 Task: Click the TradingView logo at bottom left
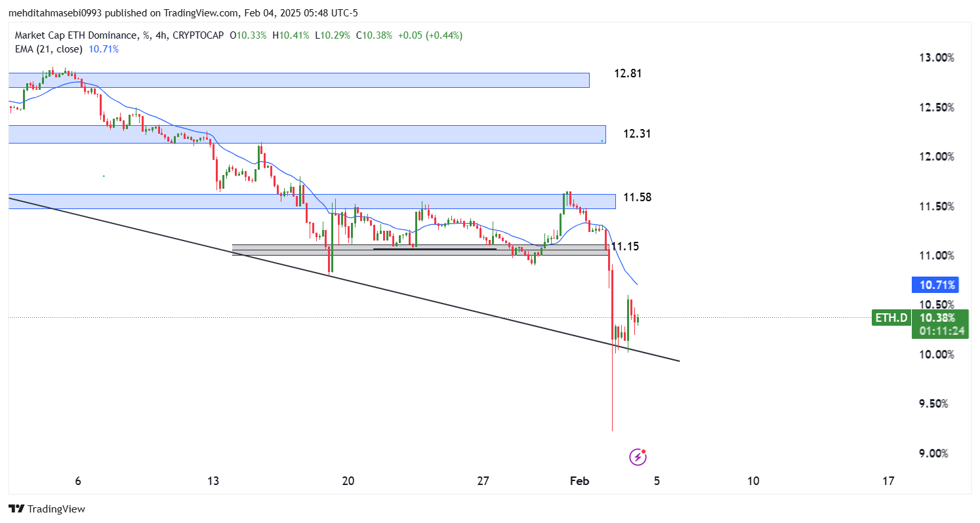coord(47,509)
